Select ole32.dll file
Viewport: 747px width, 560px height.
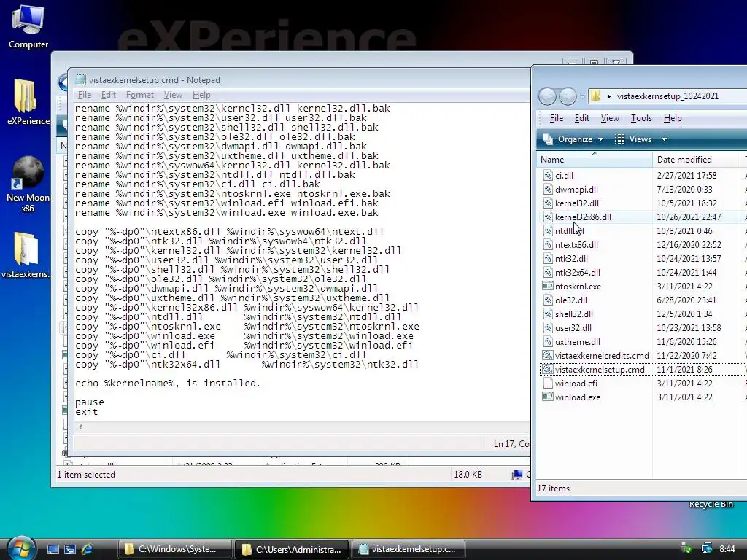click(571, 300)
